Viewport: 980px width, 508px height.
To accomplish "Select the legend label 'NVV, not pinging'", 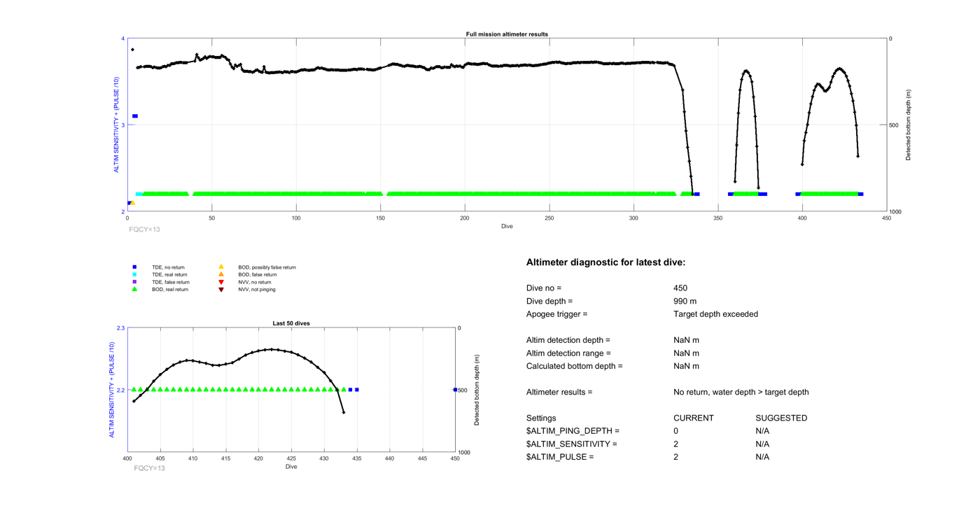I will click(257, 290).
